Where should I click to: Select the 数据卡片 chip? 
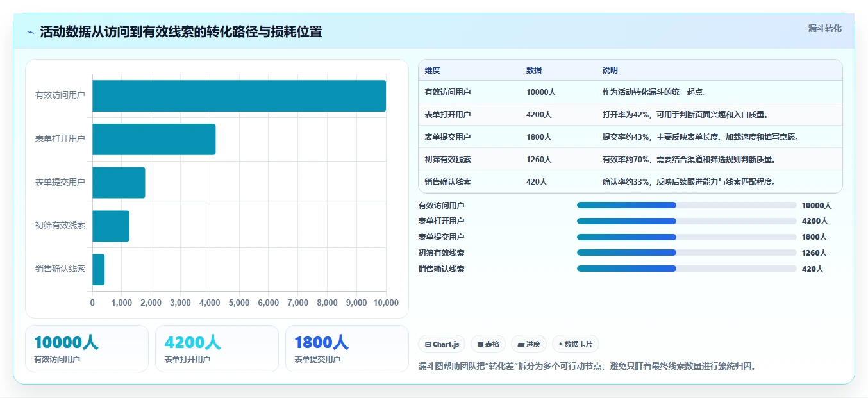click(x=576, y=344)
